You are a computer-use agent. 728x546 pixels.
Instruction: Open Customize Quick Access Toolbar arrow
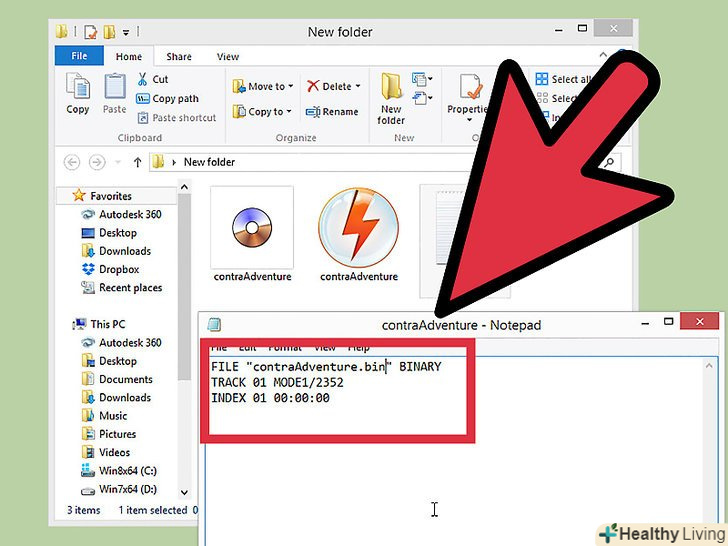pos(126,32)
